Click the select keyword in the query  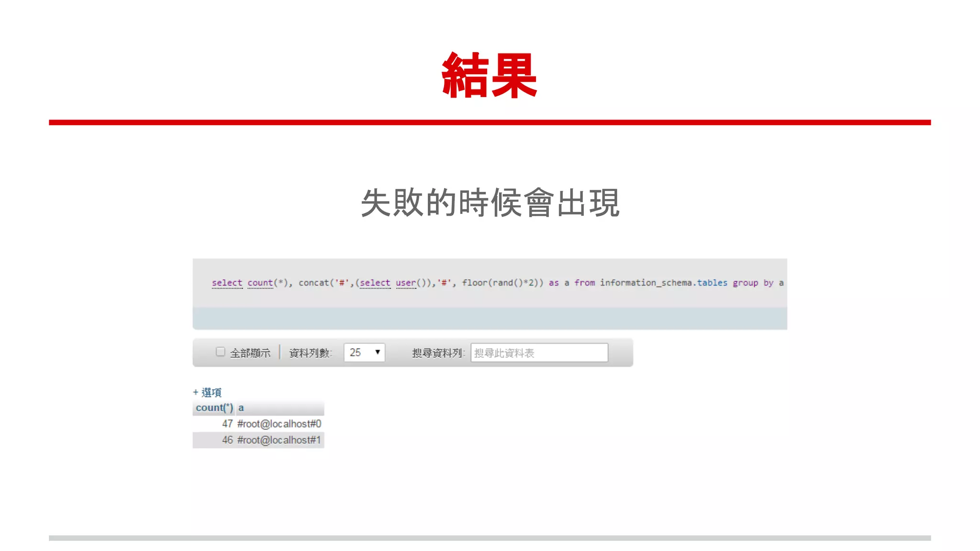[227, 283]
